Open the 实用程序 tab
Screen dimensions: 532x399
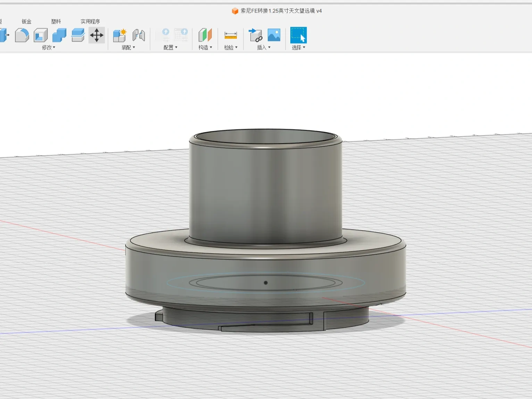click(x=90, y=22)
